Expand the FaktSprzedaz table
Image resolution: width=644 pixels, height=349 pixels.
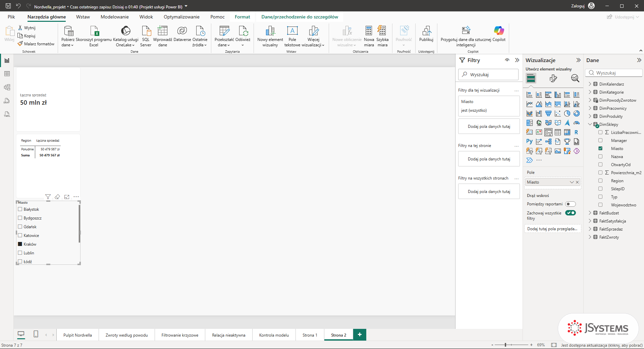(590, 229)
